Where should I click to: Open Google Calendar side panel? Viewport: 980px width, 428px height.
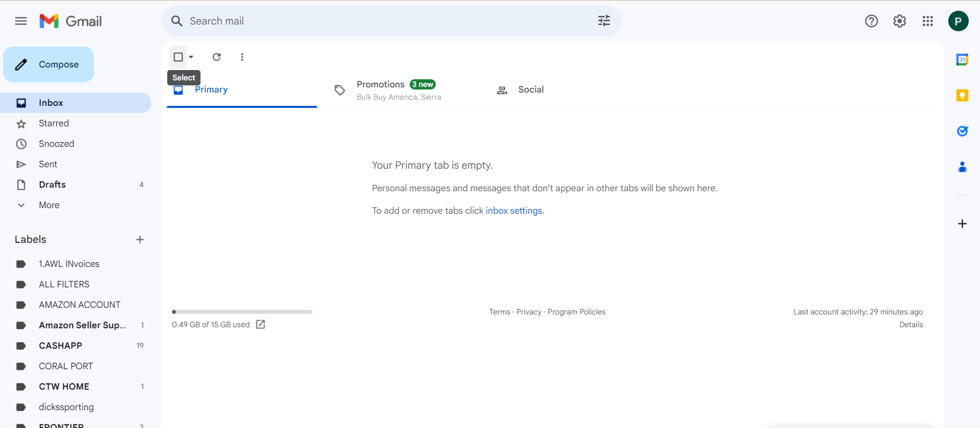pyautogui.click(x=962, y=59)
